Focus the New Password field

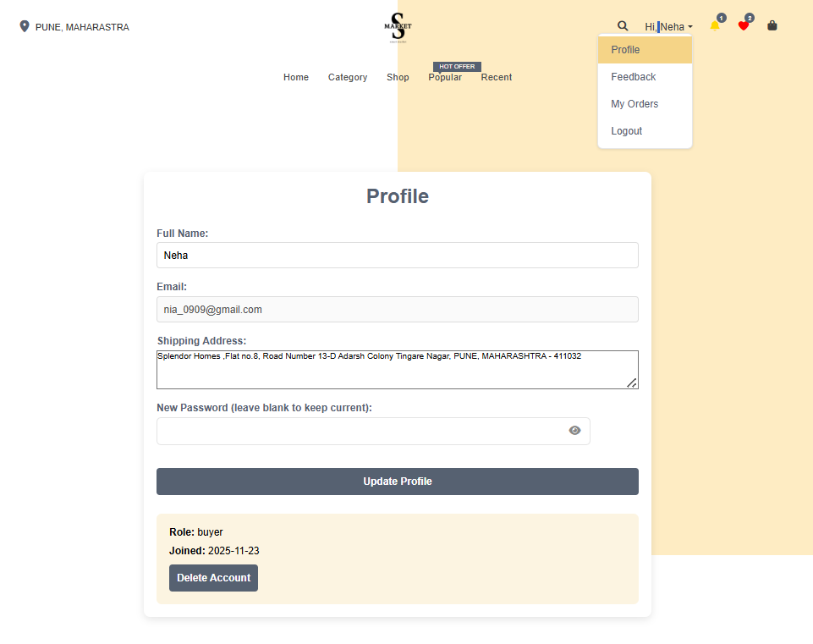373,431
